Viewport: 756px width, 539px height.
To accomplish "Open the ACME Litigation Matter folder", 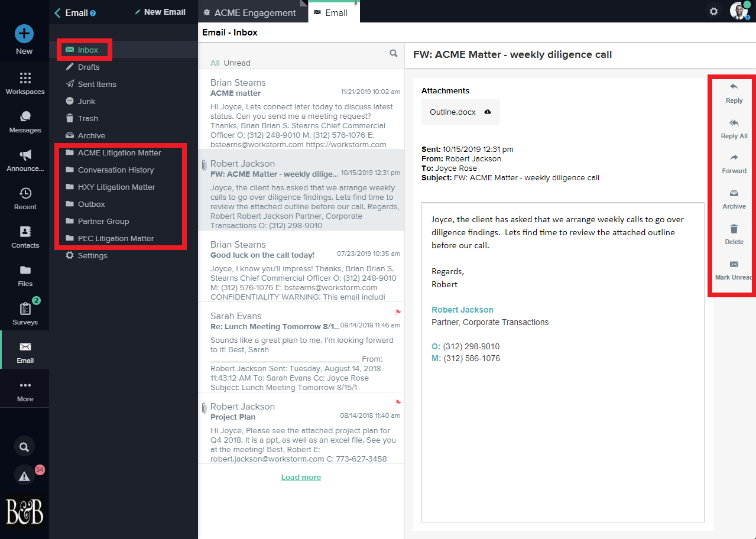I will (x=119, y=152).
